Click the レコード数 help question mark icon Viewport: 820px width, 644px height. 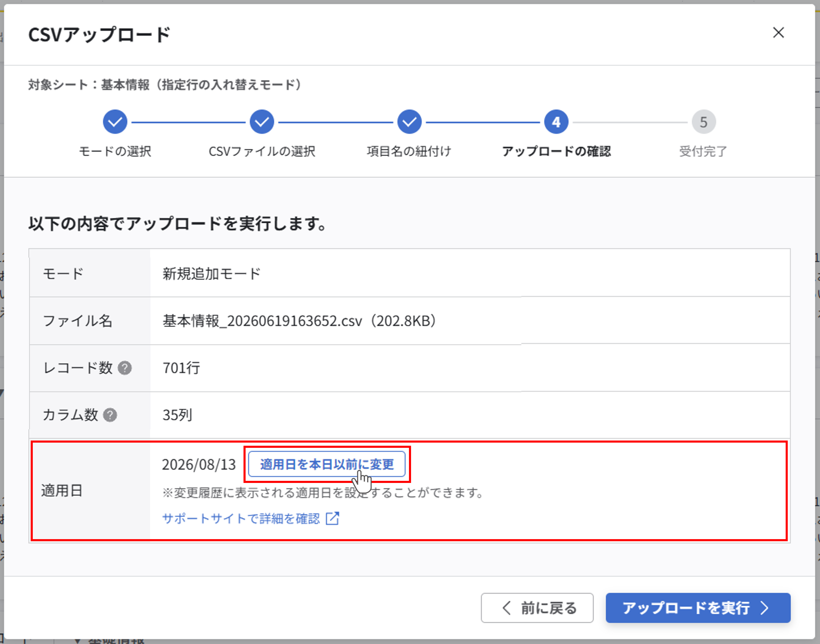(x=125, y=368)
